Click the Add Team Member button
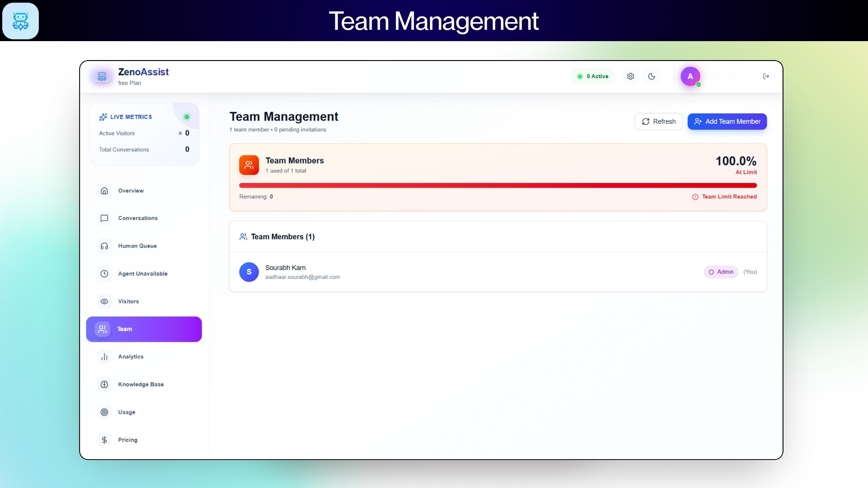 coord(727,121)
